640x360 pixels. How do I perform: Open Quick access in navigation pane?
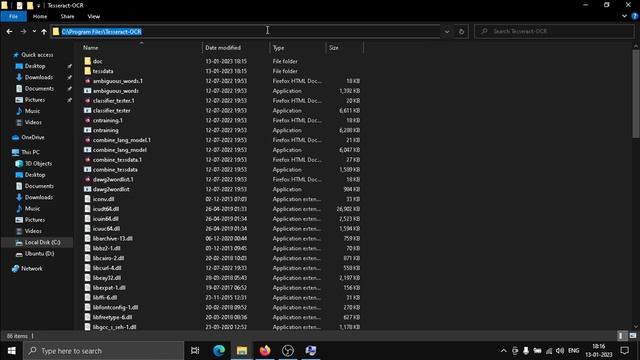(x=37, y=55)
